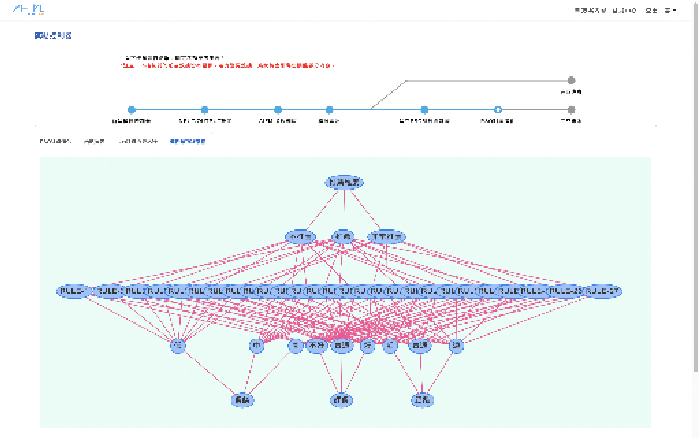Select the second step circle on the timeline
This screenshot has width=700, height=439.
point(204,109)
